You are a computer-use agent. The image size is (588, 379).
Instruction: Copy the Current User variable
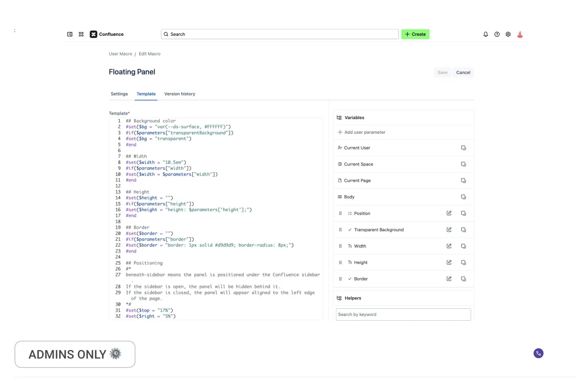pyautogui.click(x=464, y=148)
